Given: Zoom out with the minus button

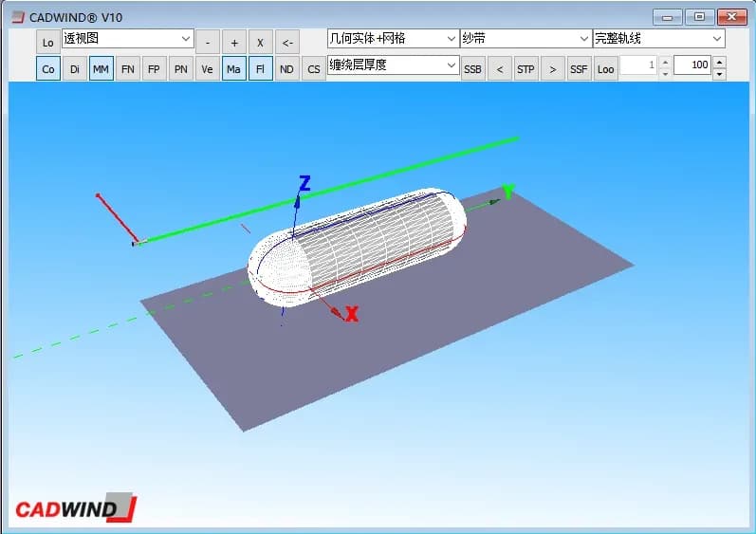Looking at the screenshot, I should (x=207, y=43).
